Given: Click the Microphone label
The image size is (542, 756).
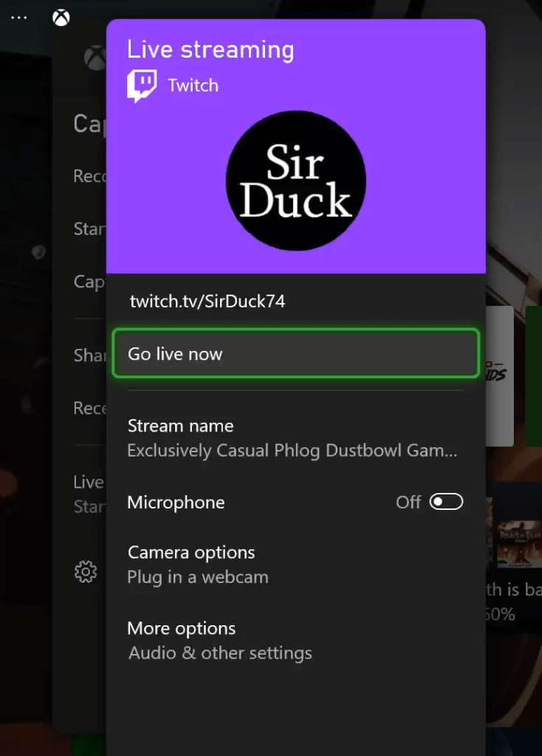Looking at the screenshot, I should pos(176,503).
